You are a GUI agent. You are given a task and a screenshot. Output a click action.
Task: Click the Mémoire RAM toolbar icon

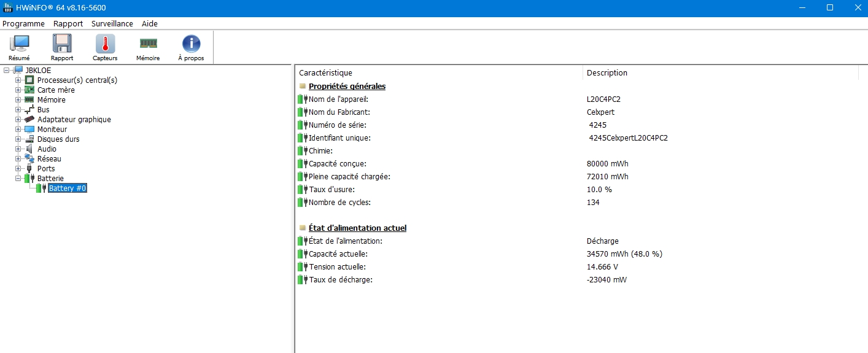148,44
